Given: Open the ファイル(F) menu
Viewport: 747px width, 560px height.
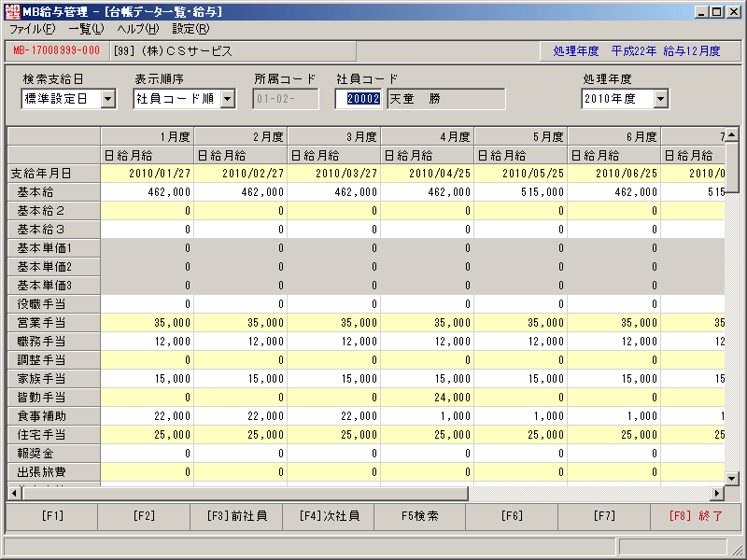Looking at the screenshot, I should tap(33, 29).
